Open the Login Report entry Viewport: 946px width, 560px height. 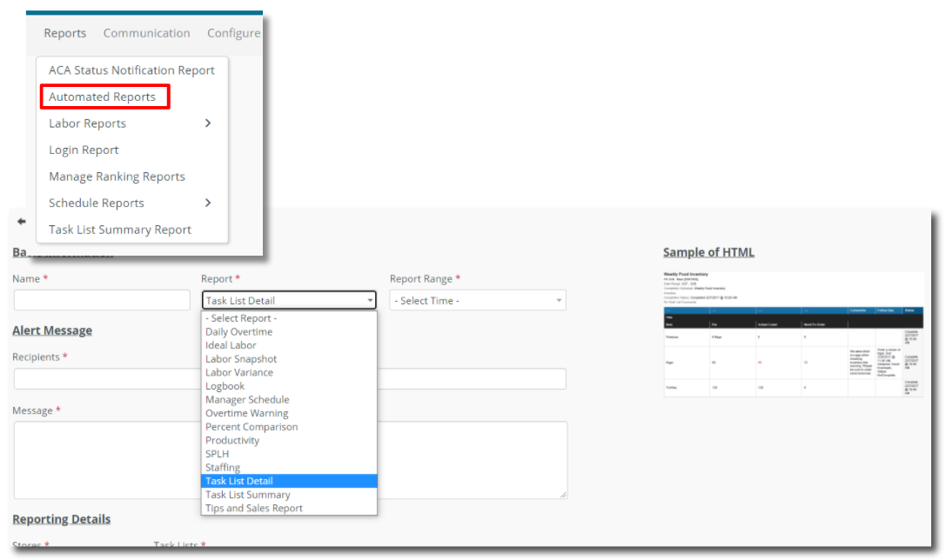pyautogui.click(x=84, y=150)
